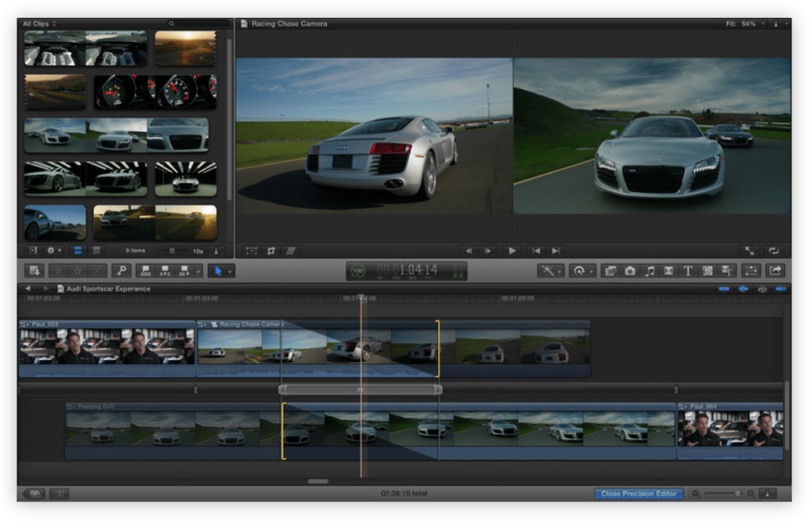Click the Close Precision Editor button
Screen dimensions: 812x523
(638, 494)
